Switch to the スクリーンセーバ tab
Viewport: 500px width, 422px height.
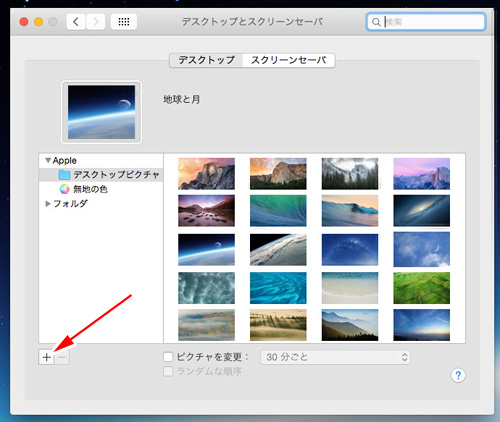(289, 60)
